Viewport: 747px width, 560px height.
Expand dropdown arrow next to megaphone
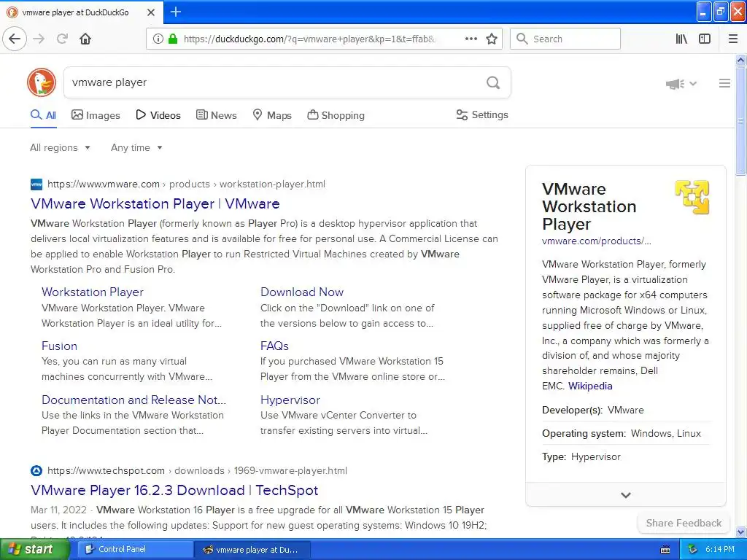coord(693,84)
